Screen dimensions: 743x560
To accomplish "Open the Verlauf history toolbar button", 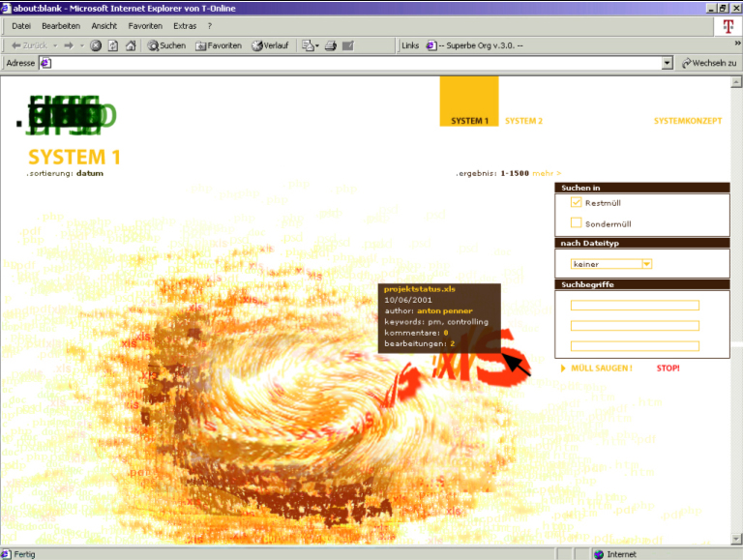I will pyautogui.click(x=270, y=45).
